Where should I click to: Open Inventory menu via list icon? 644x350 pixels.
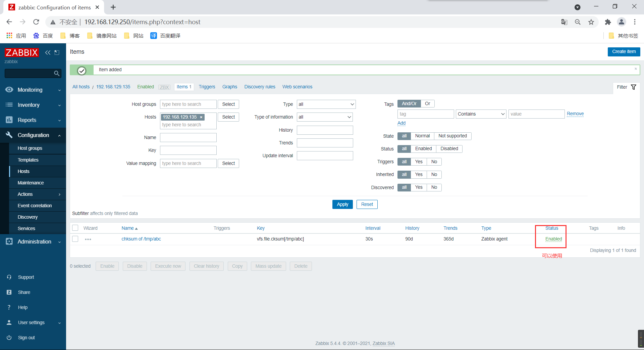[x=9, y=105]
